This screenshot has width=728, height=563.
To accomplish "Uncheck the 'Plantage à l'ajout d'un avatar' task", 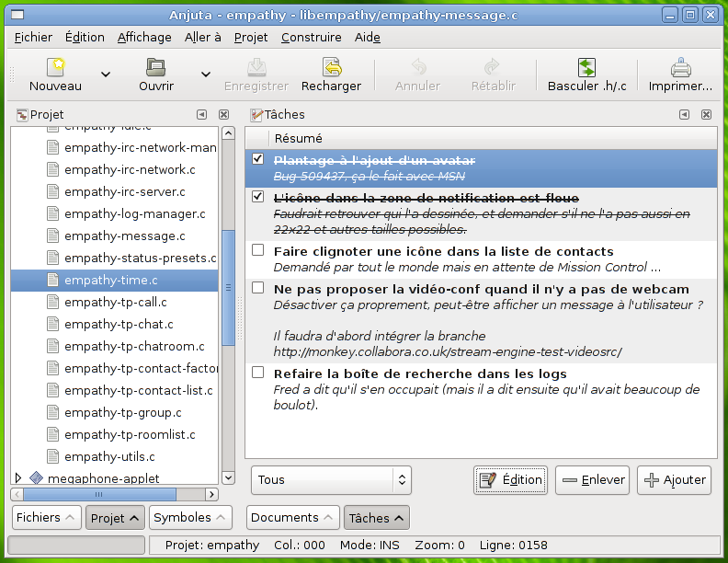I will tap(258, 159).
